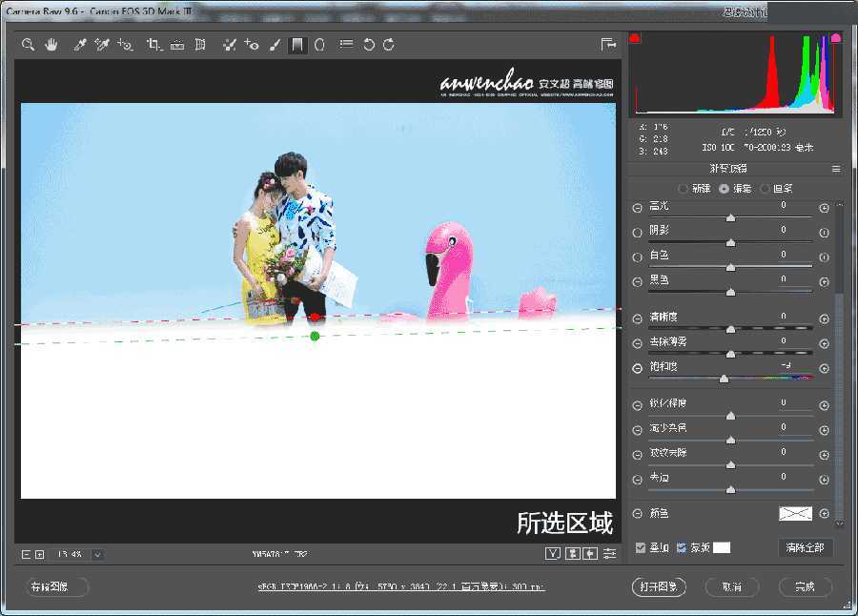Open the 颜色 color swatch picker
Viewport: 858px width, 616px height.
tap(796, 513)
